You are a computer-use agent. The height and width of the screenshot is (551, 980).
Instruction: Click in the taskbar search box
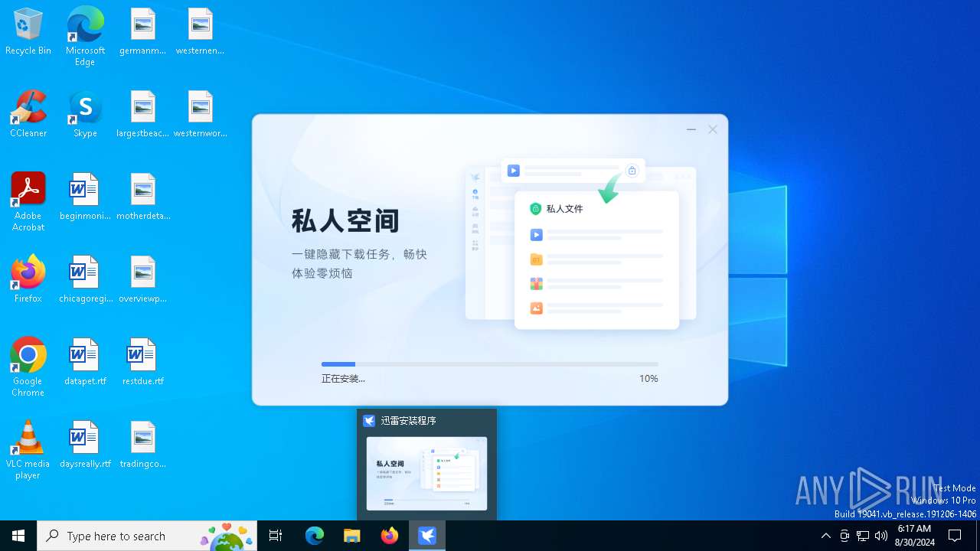[x=147, y=536]
